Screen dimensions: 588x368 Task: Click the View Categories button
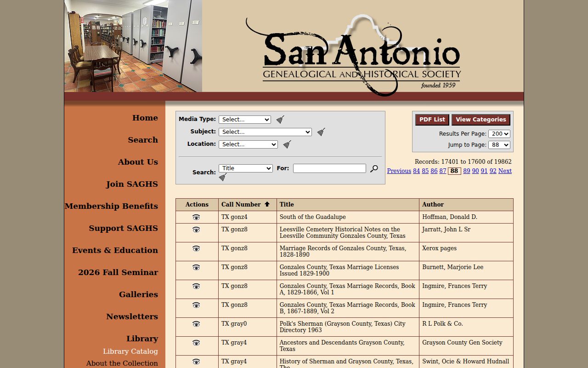coord(481,120)
